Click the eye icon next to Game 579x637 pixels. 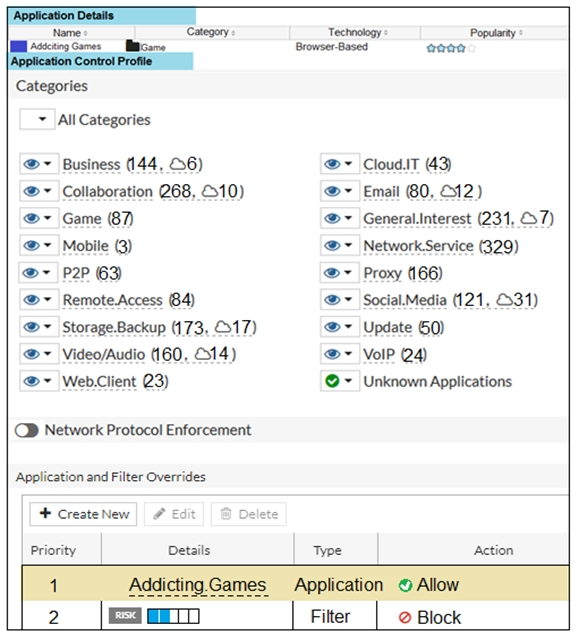(31, 219)
